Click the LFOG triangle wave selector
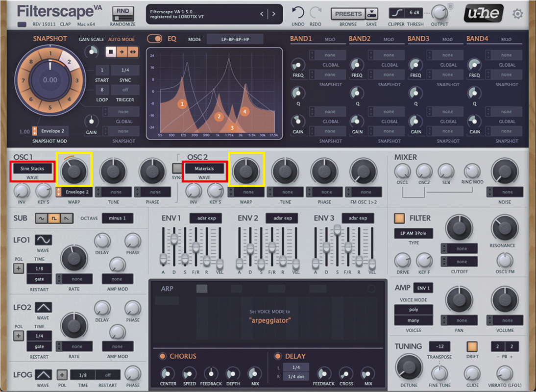 point(44,374)
